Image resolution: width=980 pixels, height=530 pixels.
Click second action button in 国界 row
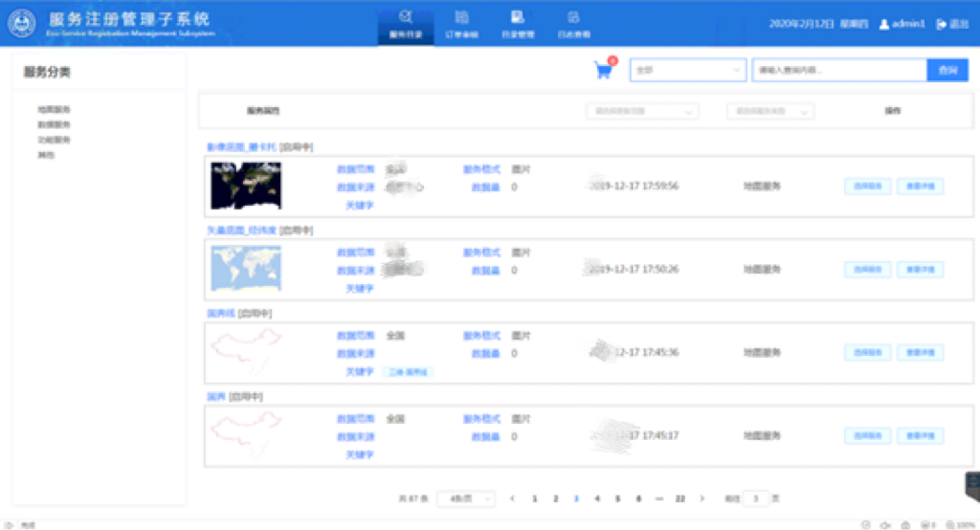[921, 435]
